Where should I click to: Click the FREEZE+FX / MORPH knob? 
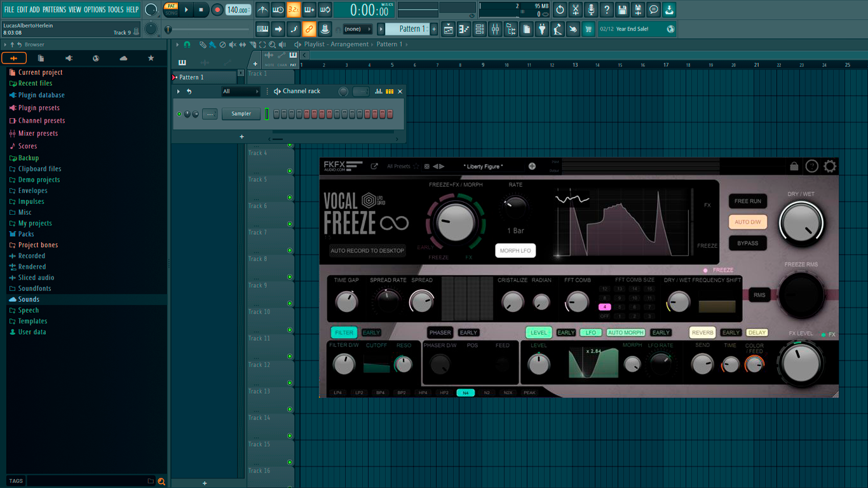(456, 222)
